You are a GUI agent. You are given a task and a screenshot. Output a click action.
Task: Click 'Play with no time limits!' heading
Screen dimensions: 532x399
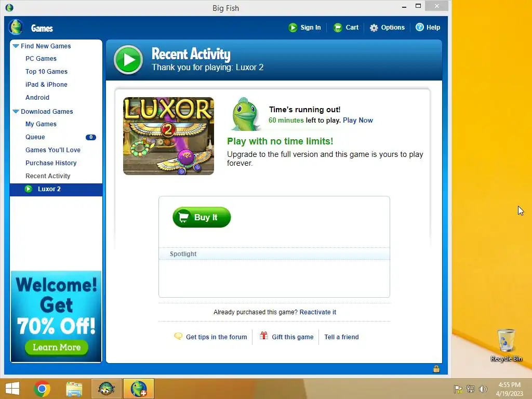click(280, 141)
